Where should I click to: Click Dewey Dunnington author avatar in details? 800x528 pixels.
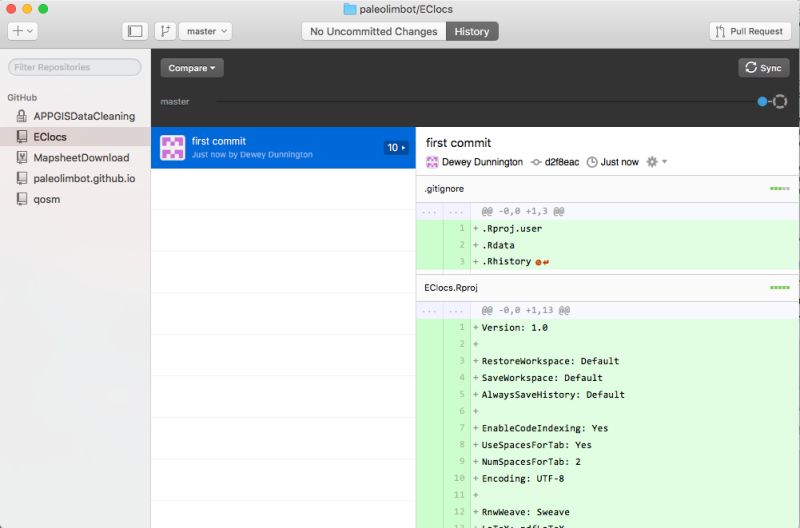pos(432,162)
